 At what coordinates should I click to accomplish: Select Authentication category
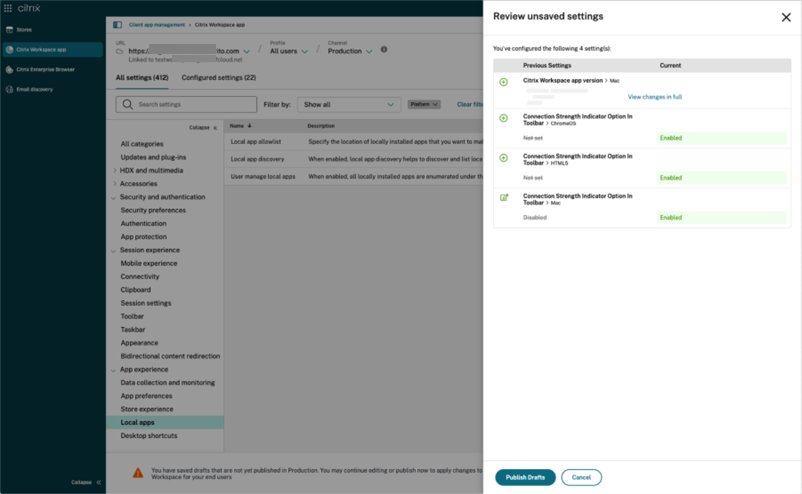[143, 224]
